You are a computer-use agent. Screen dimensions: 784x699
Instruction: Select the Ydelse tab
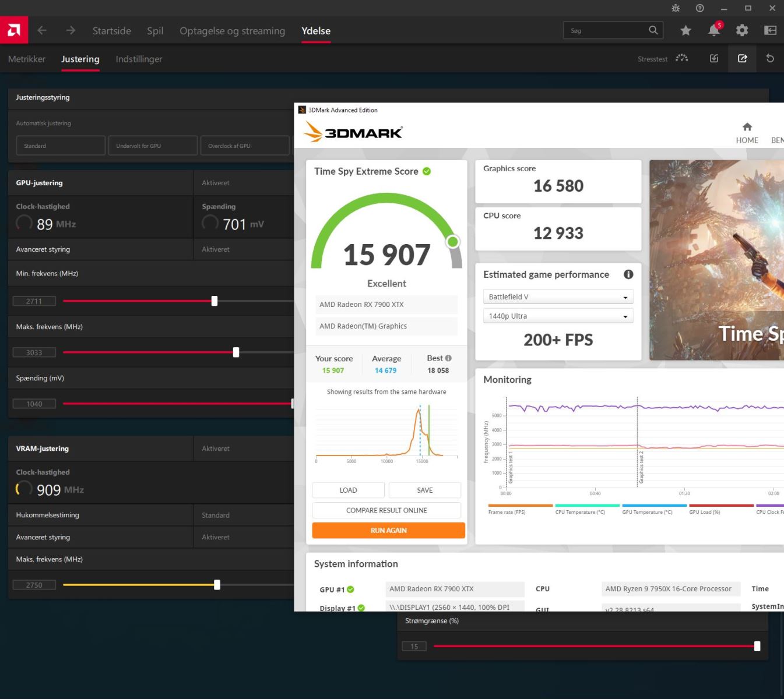point(316,31)
